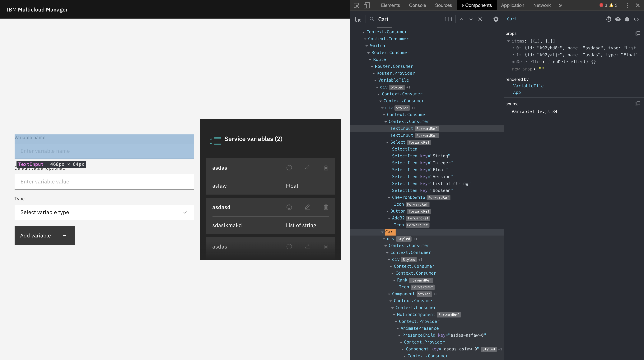Select the pencil edit icon on asdasd row
Image resolution: width=644 pixels, height=360 pixels.
pos(307,207)
